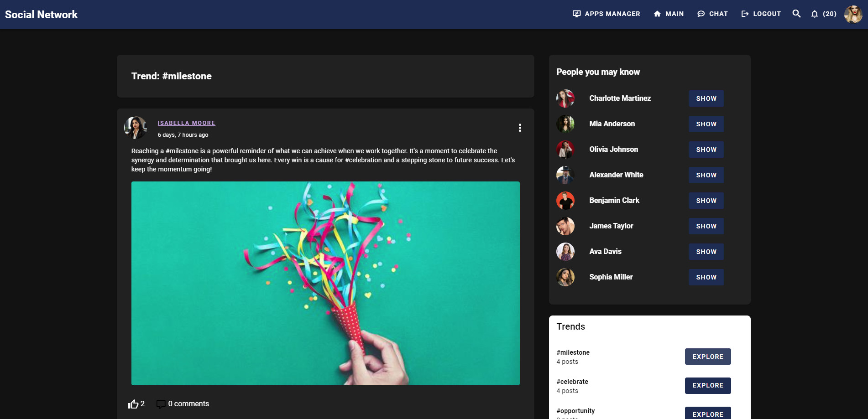868x419 pixels.
Task: Select James Taylor's name in suggestions
Action: (611, 226)
